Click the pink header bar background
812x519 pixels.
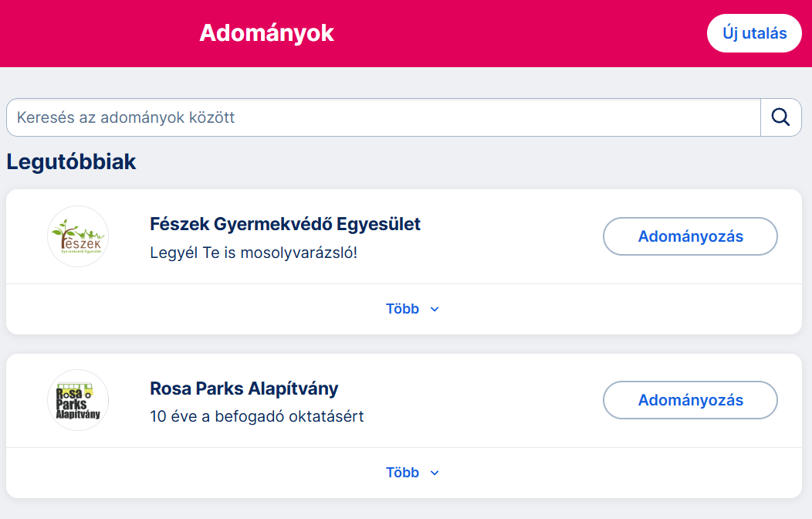(518, 33)
